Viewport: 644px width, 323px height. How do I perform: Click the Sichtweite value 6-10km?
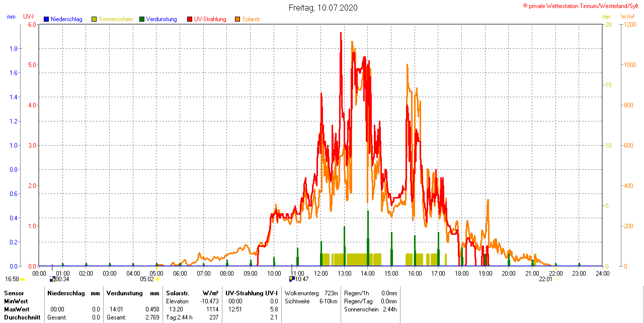[x=329, y=301]
